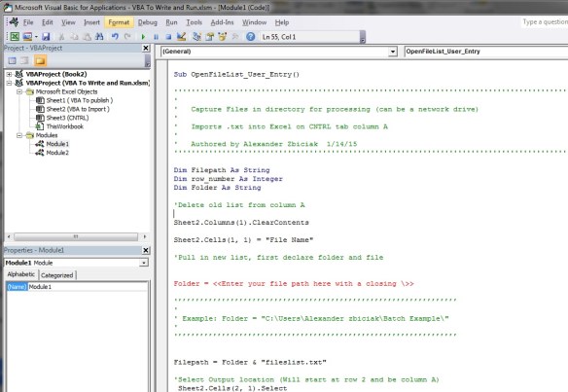Click the (Name) Module1 property value field
Image resolution: width=568 pixels, height=392 pixels.
click(x=88, y=287)
